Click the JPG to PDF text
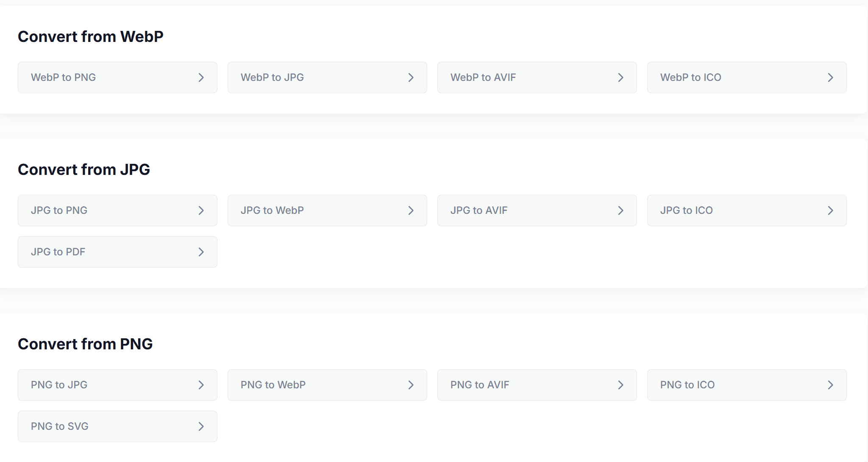The image size is (868, 462). (x=58, y=252)
